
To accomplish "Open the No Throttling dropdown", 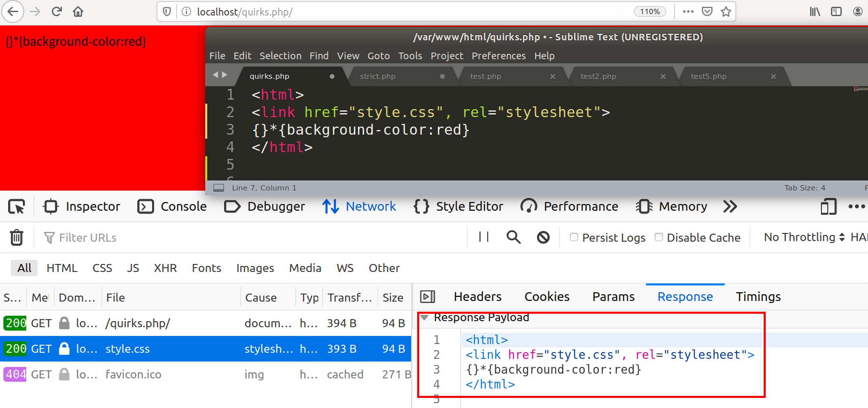I will tap(804, 237).
